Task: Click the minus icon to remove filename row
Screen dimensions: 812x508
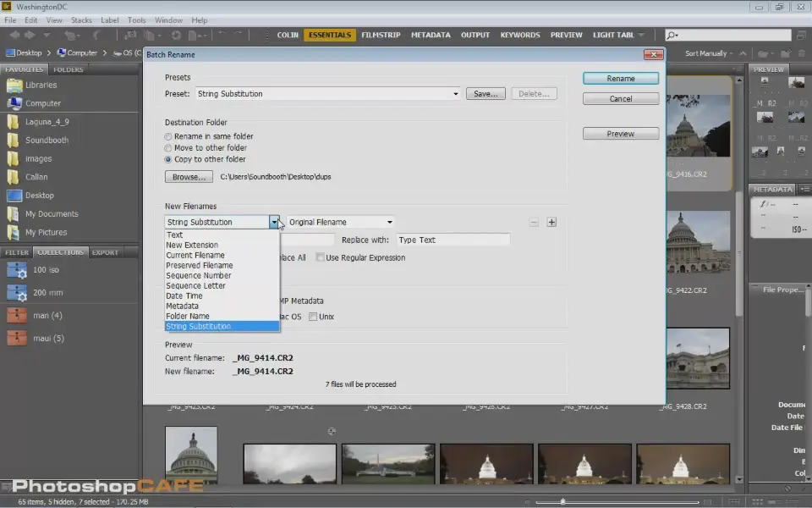Action: click(534, 223)
